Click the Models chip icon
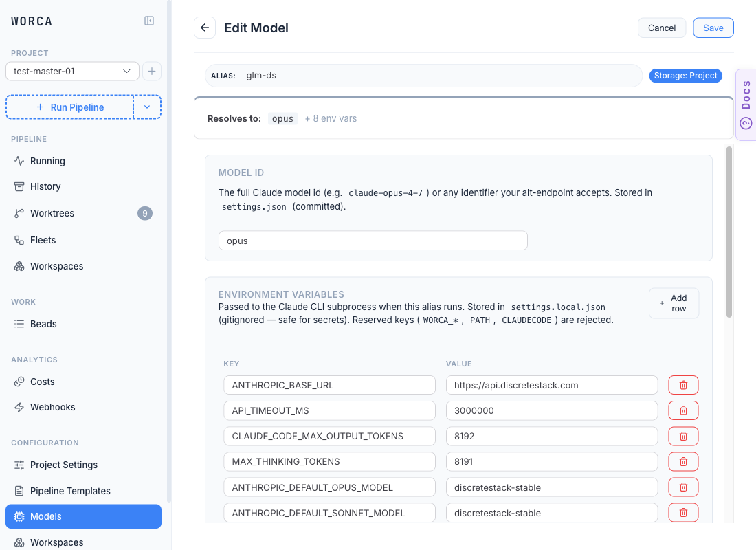The height and width of the screenshot is (550, 756). pos(19,517)
